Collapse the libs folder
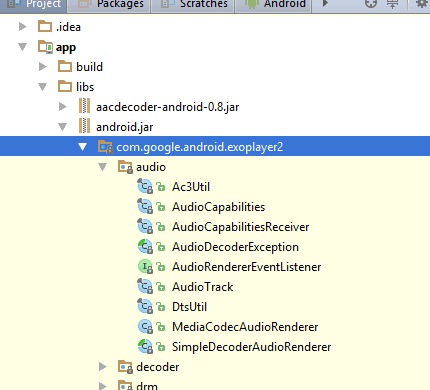The width and height of the screenshot is (430, 390). point(43,87)
